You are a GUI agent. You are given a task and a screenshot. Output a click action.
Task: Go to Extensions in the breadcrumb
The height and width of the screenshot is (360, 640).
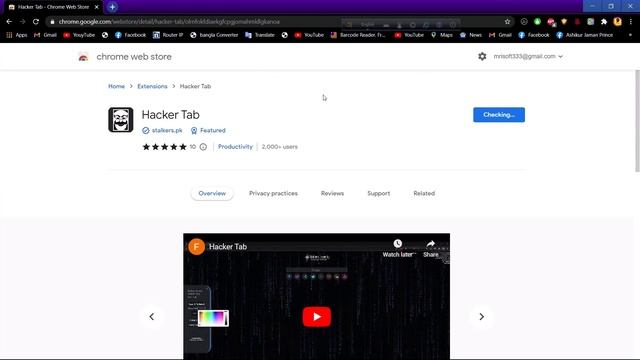click(x=152, y=86)
